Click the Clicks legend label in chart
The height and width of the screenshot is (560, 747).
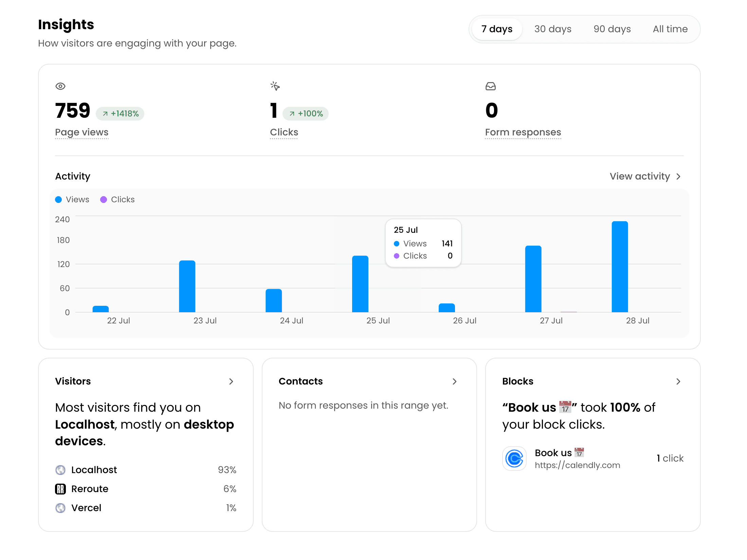123,200
